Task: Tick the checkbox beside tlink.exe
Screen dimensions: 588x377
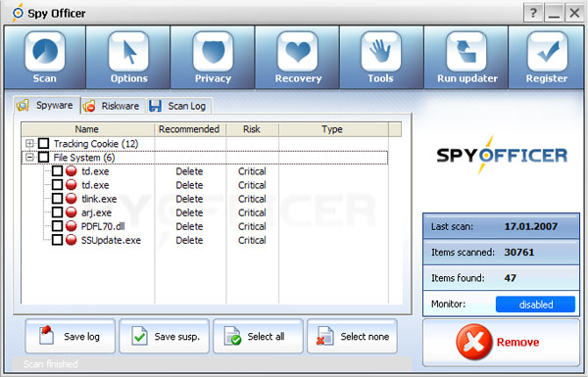Action: [x=57, y=198]
